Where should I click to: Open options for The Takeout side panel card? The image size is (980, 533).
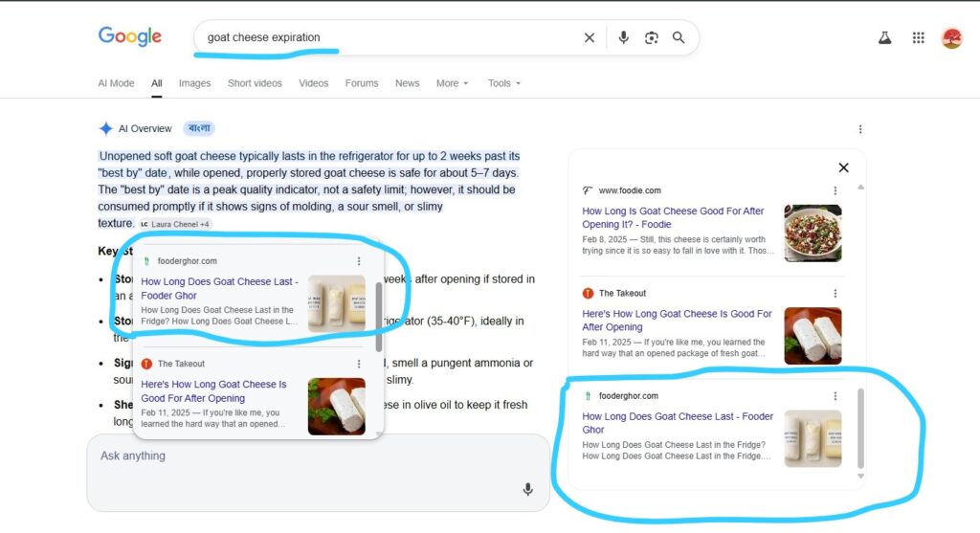[x=835, y=293]
